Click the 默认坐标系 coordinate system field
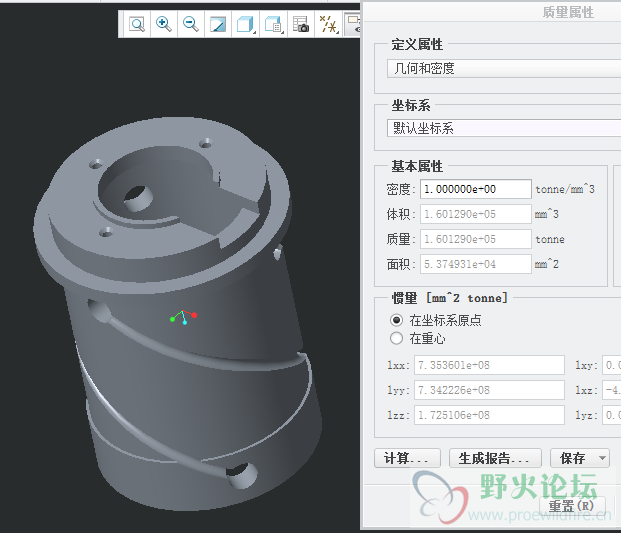The width and height of the screenshot is (621, 533). [504, 128]
